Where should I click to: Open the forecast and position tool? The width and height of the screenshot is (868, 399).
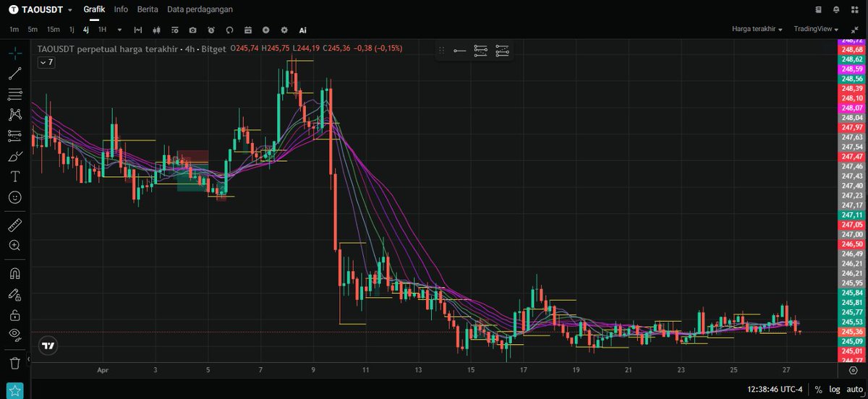click(14, 135)
